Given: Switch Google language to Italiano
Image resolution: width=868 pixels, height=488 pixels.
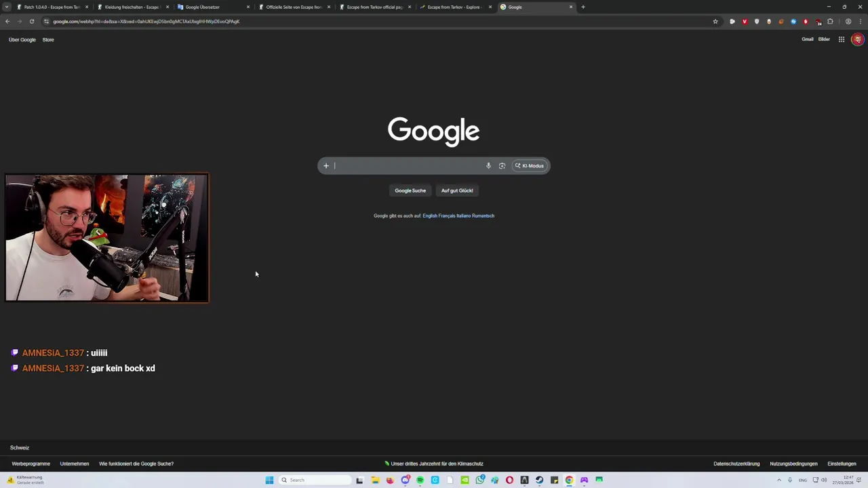Looking at the screenshot, I should point(464,216).
